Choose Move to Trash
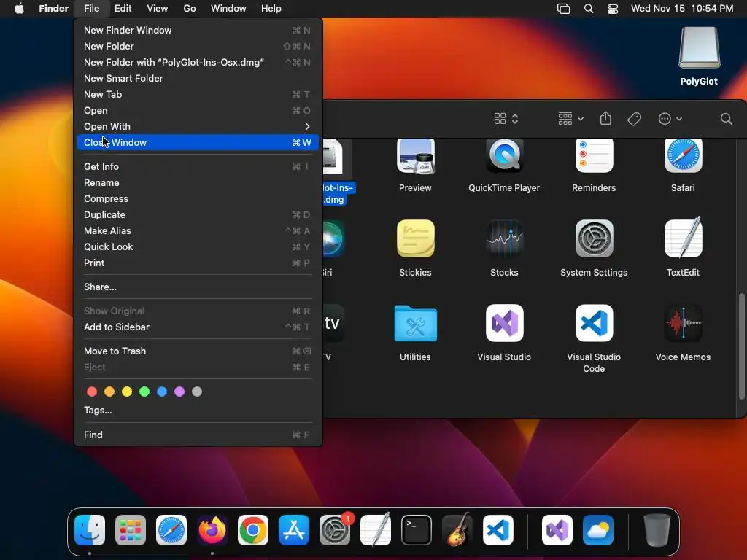Image resolution: width=747 pixels, height=560 pixels. click(x=198, y=351)
